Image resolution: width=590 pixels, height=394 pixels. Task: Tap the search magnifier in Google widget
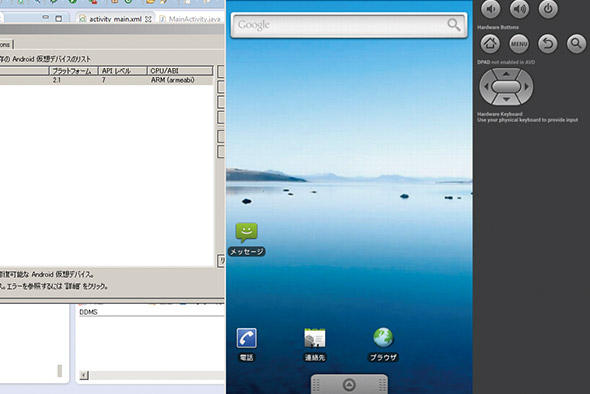point(454,25)
